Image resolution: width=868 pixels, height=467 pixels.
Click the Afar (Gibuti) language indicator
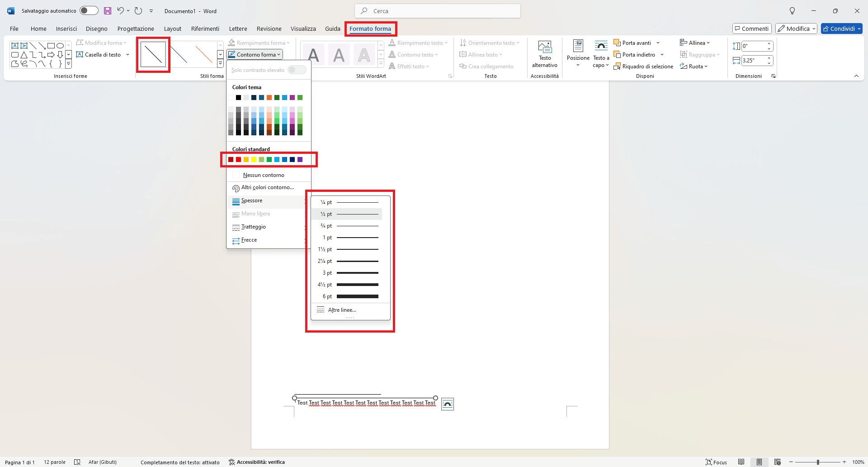point(103,462)
